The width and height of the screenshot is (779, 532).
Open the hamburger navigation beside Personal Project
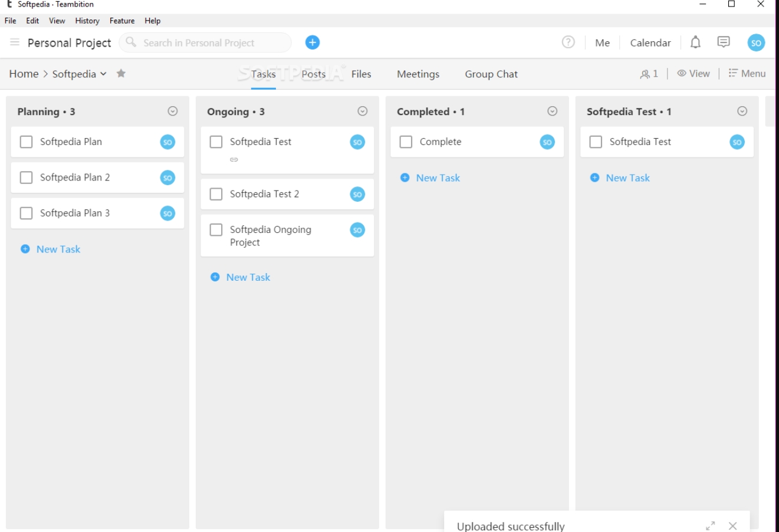[15, 42]
